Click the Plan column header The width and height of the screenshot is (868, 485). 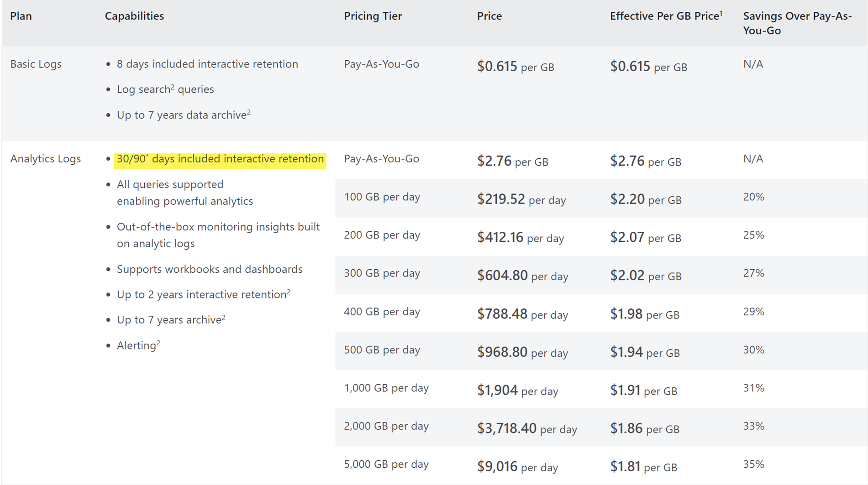21,16
